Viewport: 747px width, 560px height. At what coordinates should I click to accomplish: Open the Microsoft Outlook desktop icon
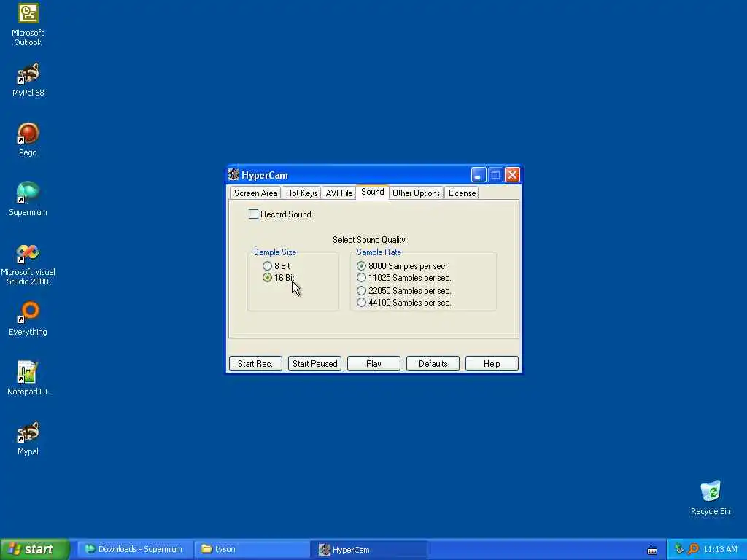(x=28, y=25)
